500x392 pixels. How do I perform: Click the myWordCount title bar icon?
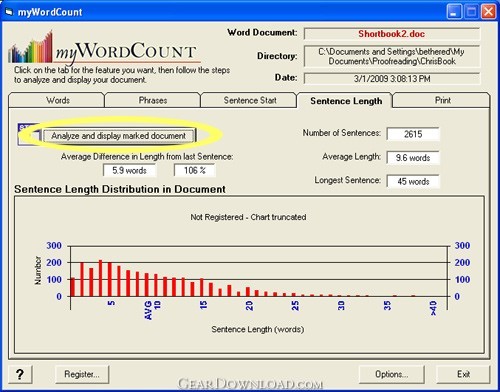pos(9,12)
